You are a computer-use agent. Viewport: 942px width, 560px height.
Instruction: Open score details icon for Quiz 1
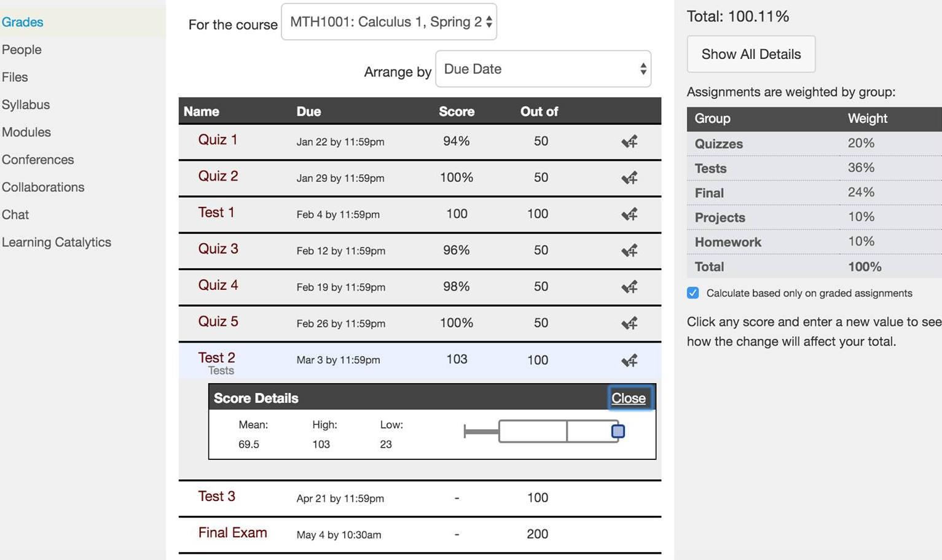click(x=629, y=142)
